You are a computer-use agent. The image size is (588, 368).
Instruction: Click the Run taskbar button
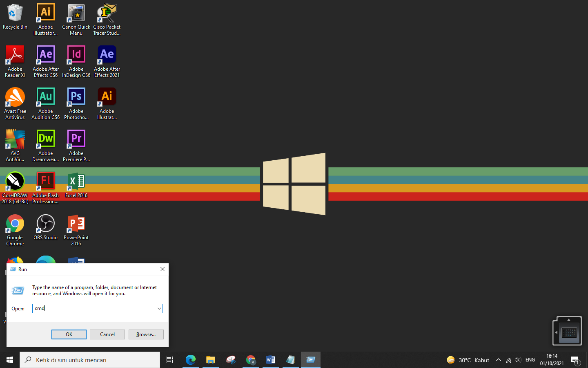(311, 360)
